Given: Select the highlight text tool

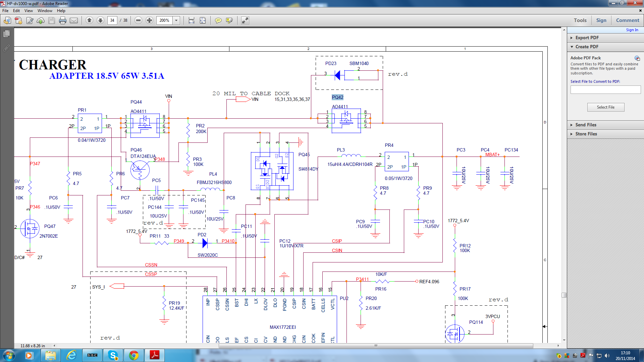Looking at the screenshot, I should (x=229, y=20).
